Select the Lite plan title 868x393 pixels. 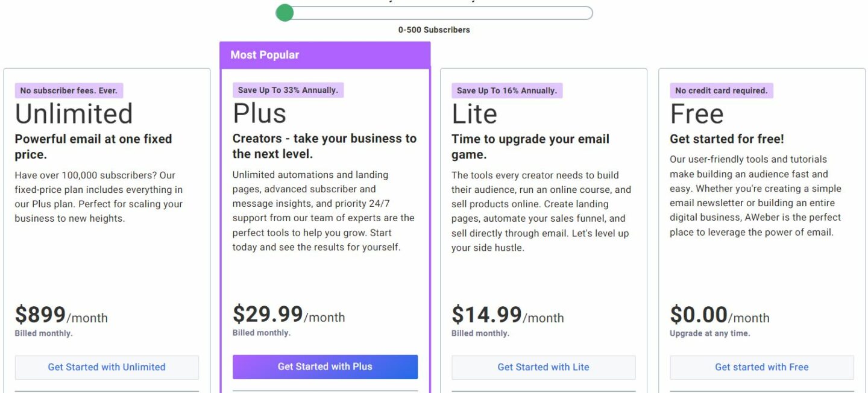click(474, 113)
